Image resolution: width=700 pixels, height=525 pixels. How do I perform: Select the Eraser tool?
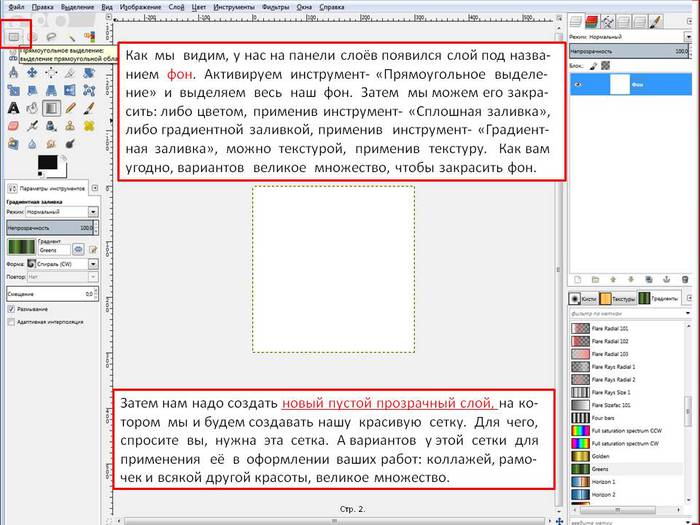(x=14, y=126)
